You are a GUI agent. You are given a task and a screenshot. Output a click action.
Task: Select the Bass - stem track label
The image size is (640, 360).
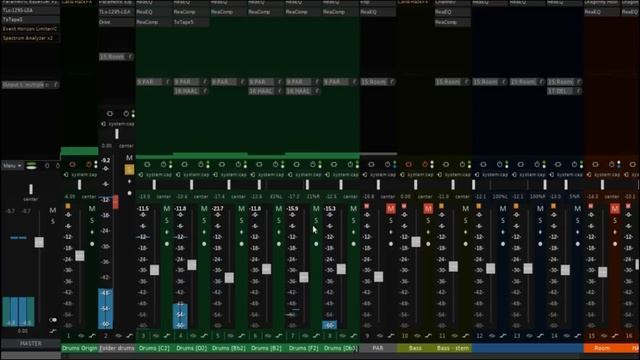[453, 348]
